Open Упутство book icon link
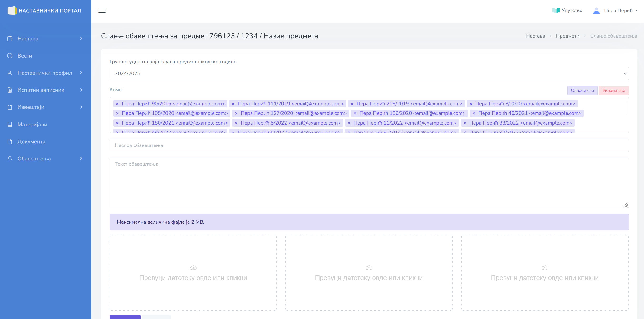Viewport: 644px width, 319px height. pyautogui.click(x=556, y=10)
